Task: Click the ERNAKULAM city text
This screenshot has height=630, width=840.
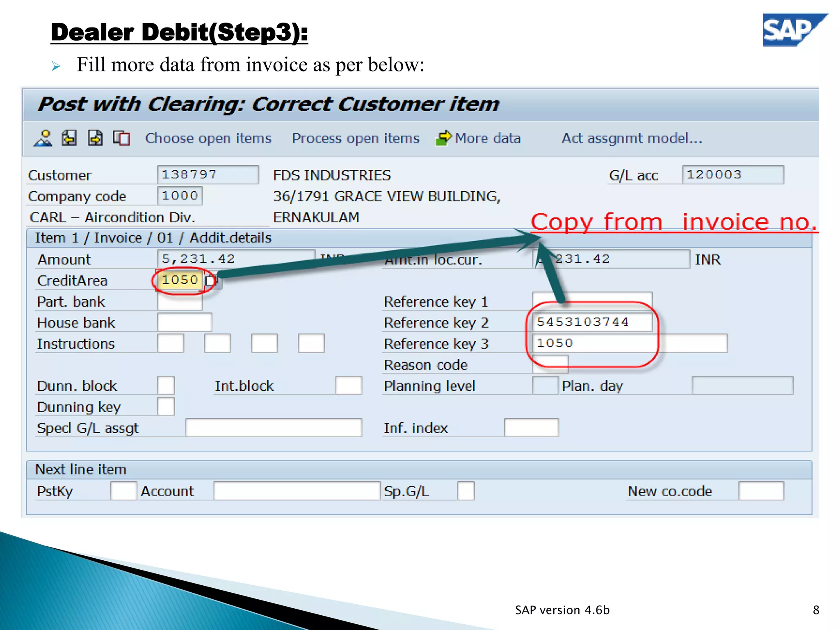Action: [316, 217]
